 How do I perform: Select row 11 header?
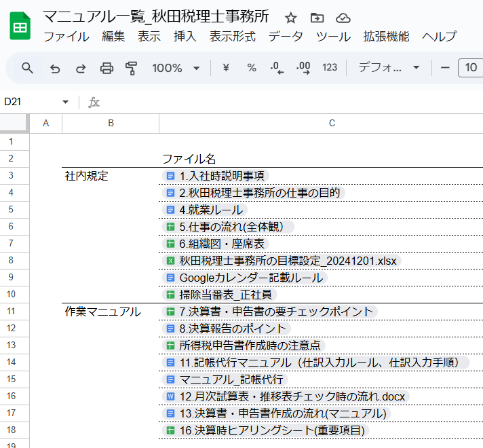(x=14, y=311)
